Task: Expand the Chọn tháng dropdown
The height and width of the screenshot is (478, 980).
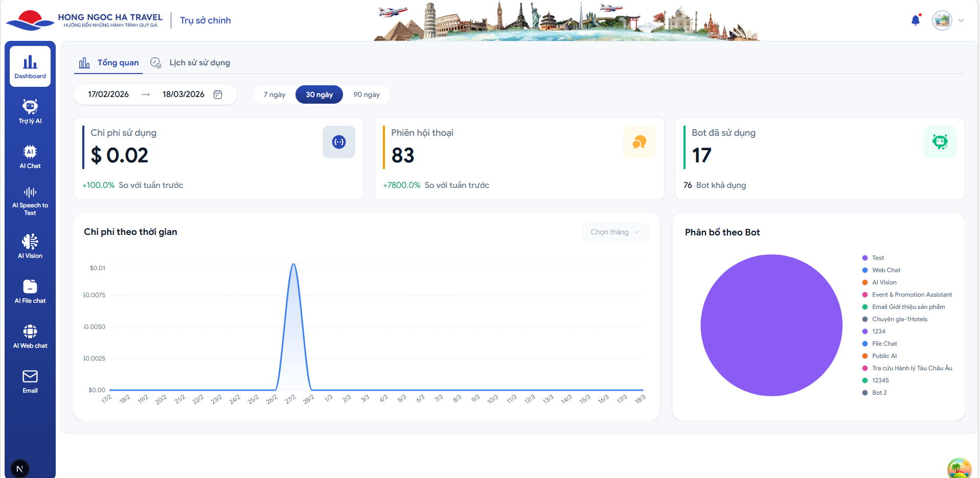Action: 616,232
